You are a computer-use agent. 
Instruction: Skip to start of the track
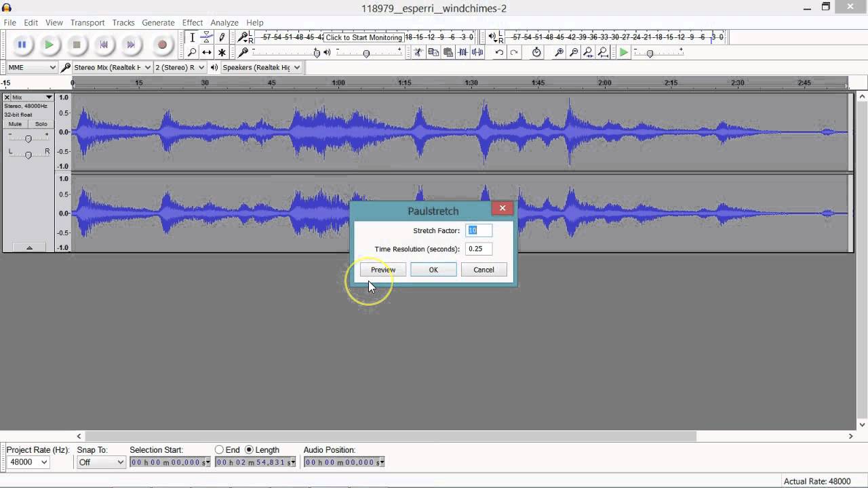(x=104, y=45)
